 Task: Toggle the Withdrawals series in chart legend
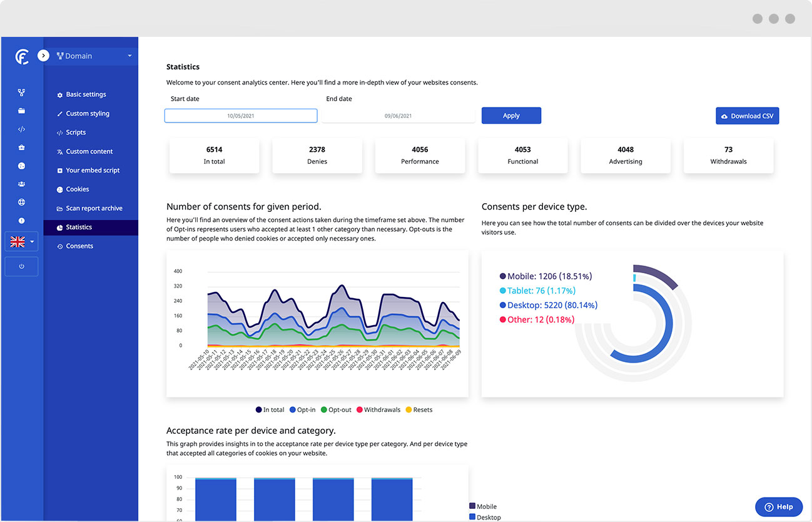(x=378, y=410)
